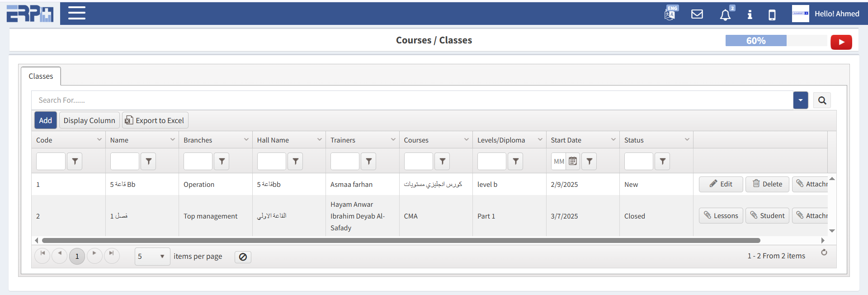Viewport: 868px width, 295px height.
Task: Open the notifications bell
Action: [x=725, y=15]
